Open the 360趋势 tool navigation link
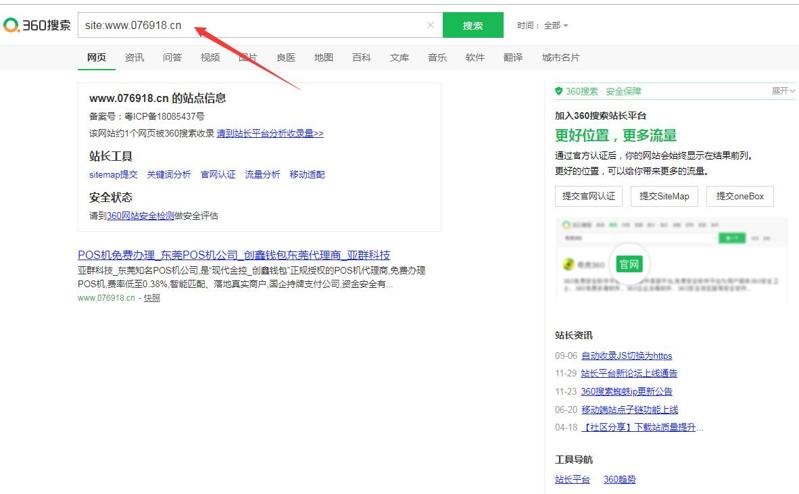The width and height of the screenshot is (799, 494). click(620, 479)
